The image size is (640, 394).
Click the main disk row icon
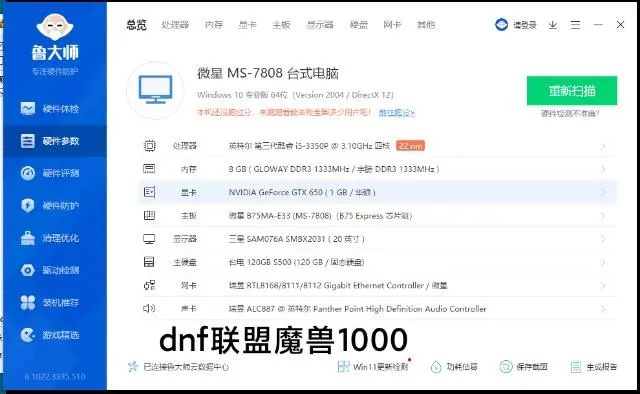coord(149,262)
